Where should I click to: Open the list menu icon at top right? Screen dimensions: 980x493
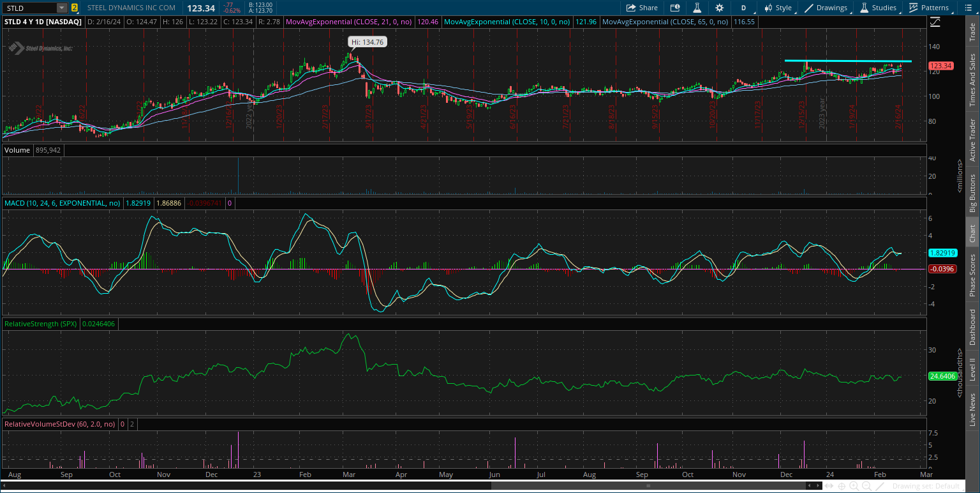(x=967, y=8)
